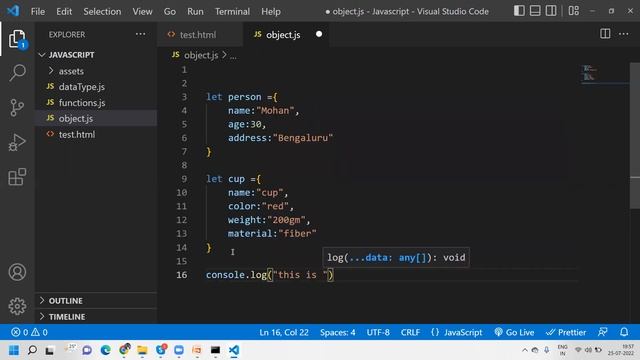Open Chrome from the taskbar

click(x=124, y=350)
